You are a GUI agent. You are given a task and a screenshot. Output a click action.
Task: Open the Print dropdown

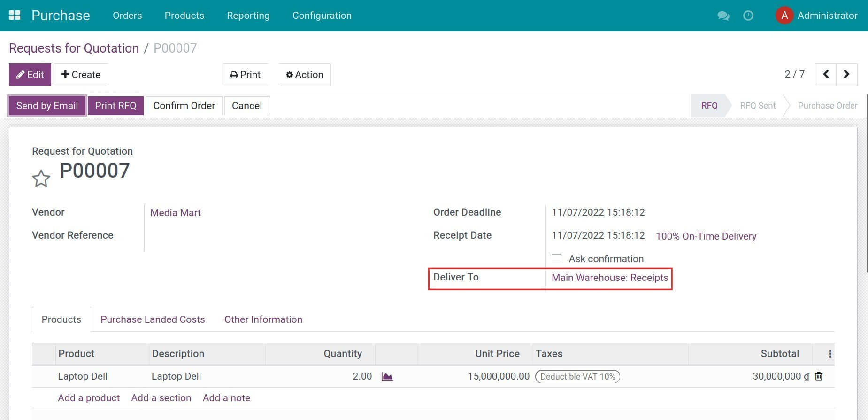[246, 75]
